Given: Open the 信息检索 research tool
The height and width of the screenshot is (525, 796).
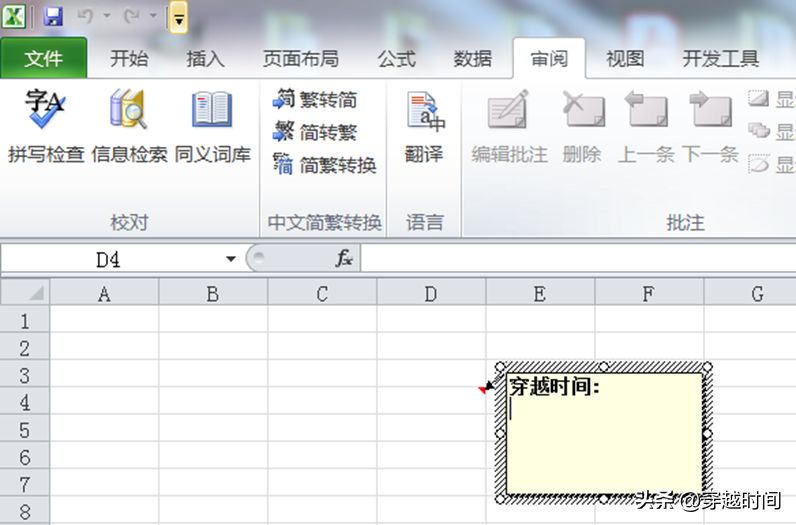Looking at the screenshot, I should pyautogui.click(x=129, y=126).
